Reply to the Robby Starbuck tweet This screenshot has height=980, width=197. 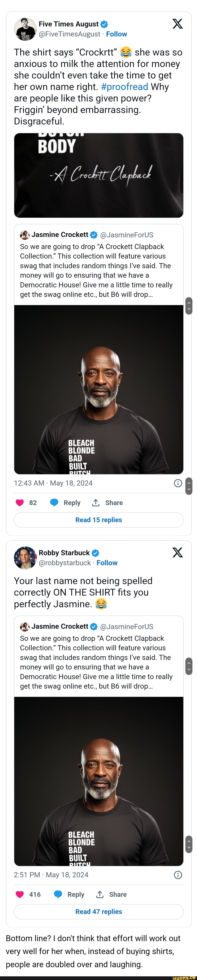(69, 894)
